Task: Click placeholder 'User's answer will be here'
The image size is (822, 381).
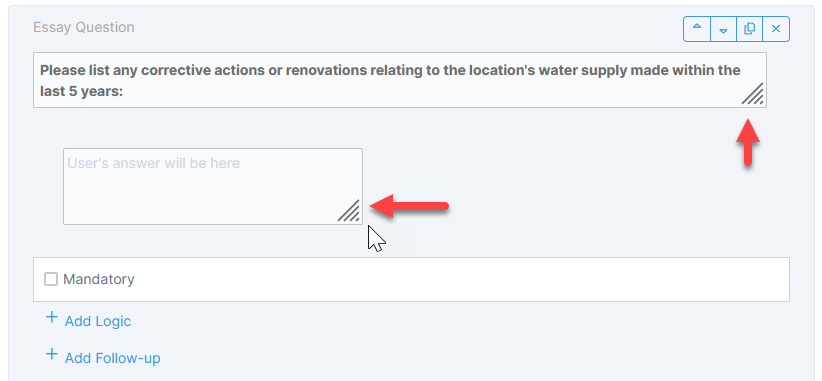Action: pos(154,163)
